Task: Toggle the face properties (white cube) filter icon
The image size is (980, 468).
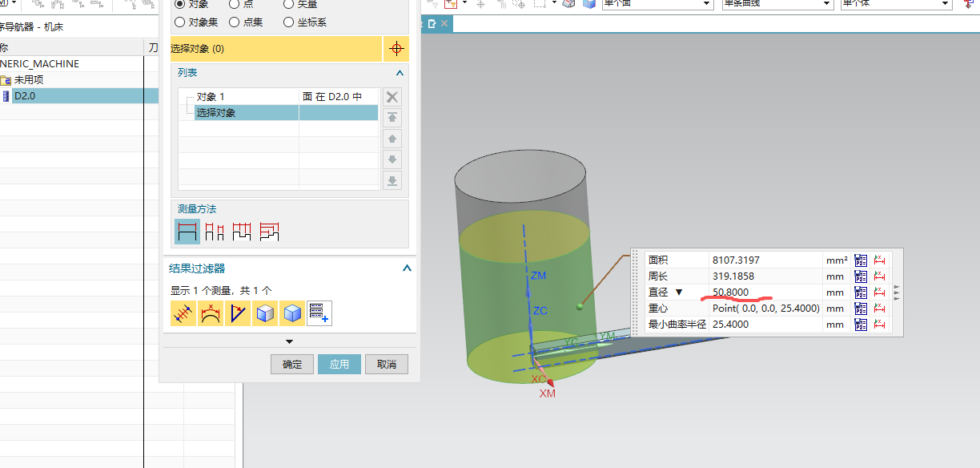Action: coord(265,313)
